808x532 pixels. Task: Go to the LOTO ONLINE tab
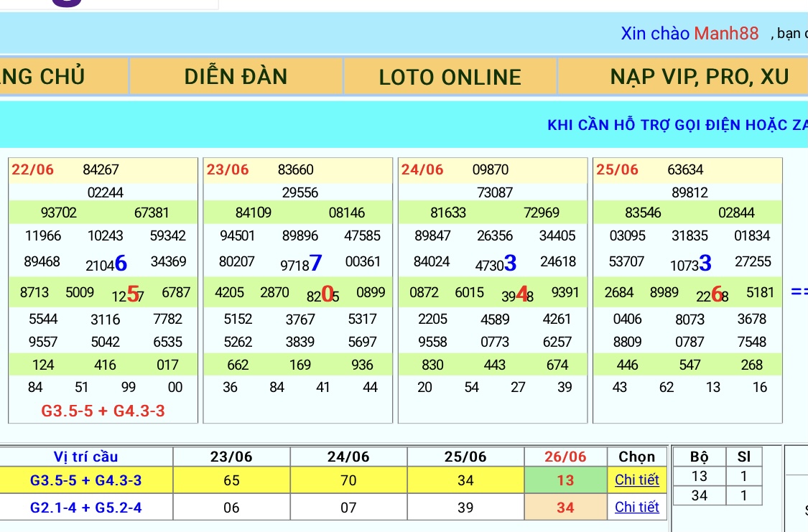click(450, 77)
